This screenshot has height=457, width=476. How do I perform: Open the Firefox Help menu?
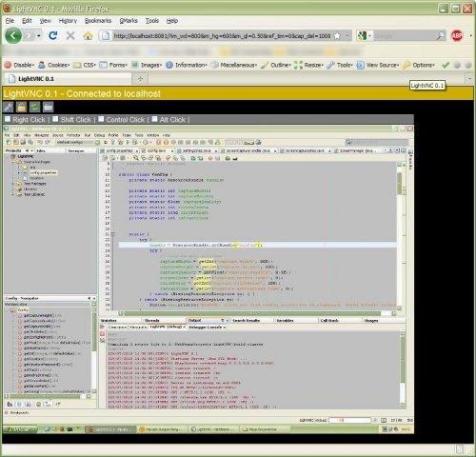pyautogui.click(x=172, y=21)
